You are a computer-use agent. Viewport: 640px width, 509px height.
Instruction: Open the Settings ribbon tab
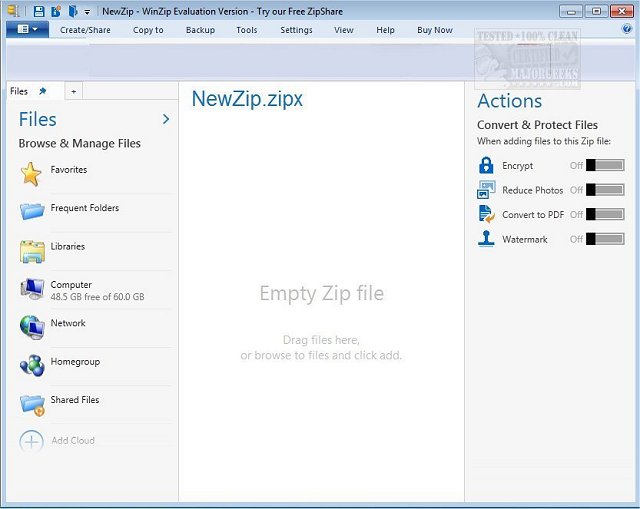coord(296,30)
